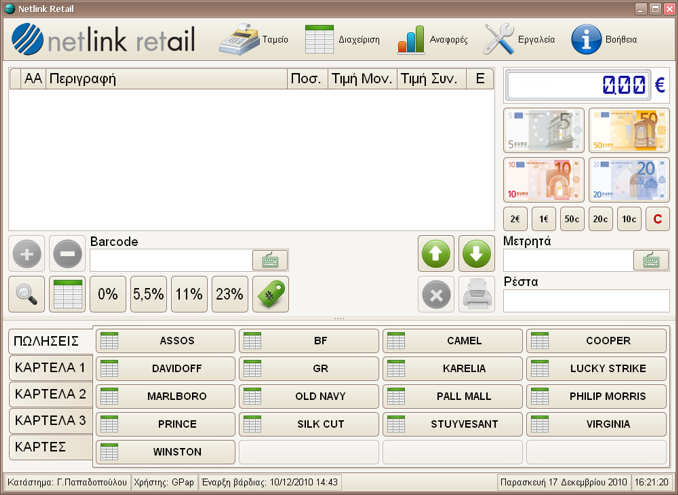This screenshot has width=678, height=495.
Task: Apply the 0% VAT rate
Action: click(x=108, y=294)
